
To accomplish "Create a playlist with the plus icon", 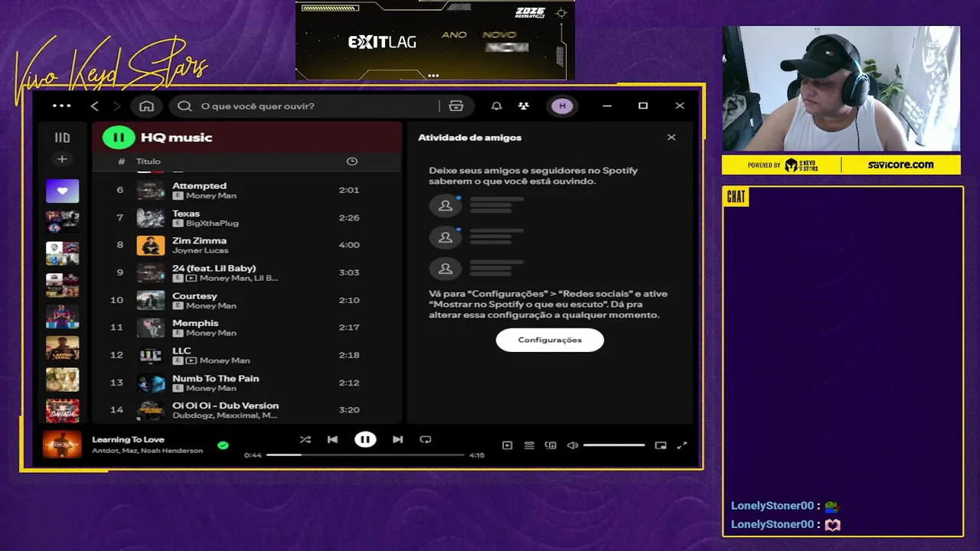I will pyautogui.click(x=62, y=159).
